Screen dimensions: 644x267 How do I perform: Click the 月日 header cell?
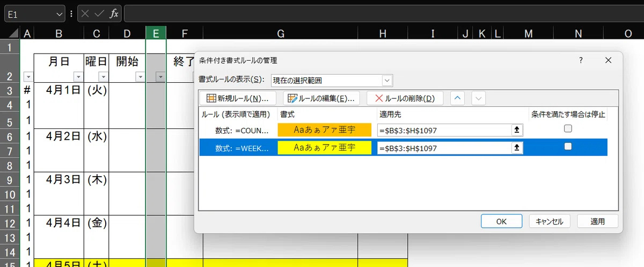click(58, 67)
